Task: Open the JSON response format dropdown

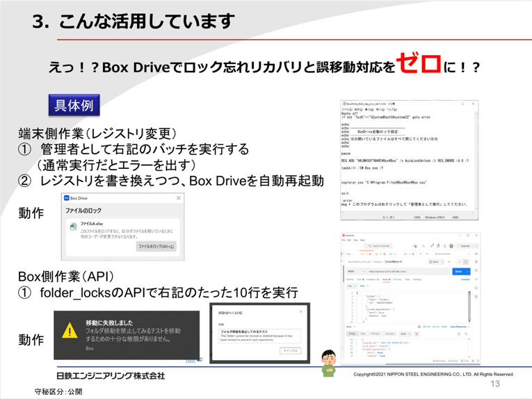Action: point(405,334)
